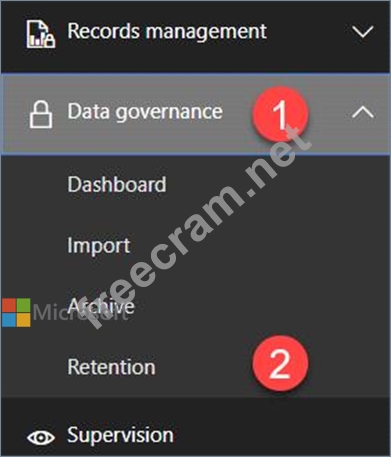Collapse Data governance with its up chevron
Screen dimensions: 391x457
363,113
